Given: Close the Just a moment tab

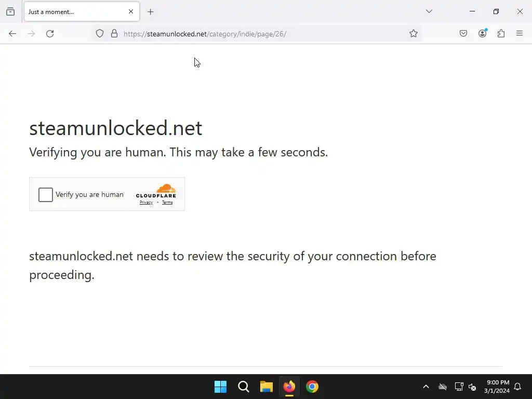Looking at the screenshot, I should 131,11.
